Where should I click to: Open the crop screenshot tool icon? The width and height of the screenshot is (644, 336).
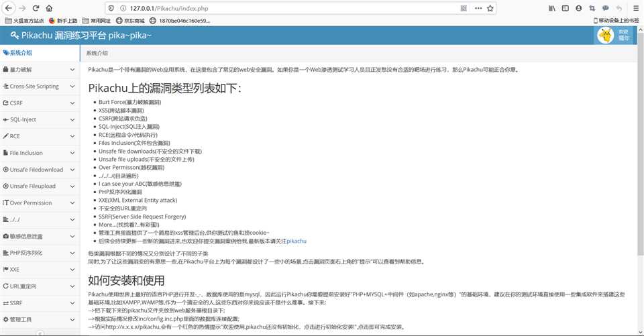pyautogui.click(x=592, y=8)
